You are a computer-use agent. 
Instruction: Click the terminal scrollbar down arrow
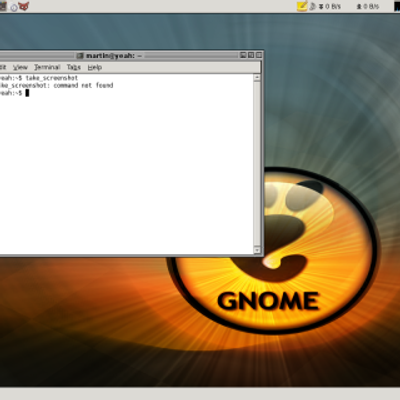[x=257, y=250]
